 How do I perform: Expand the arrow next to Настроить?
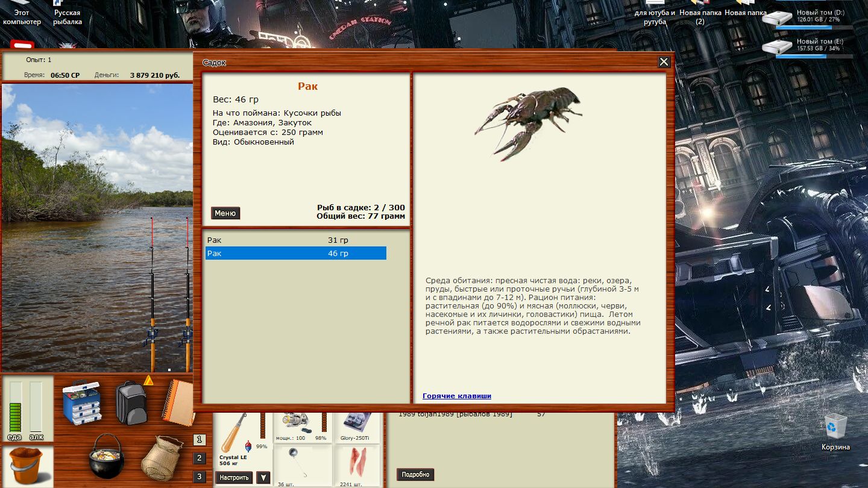coord(263,478)
